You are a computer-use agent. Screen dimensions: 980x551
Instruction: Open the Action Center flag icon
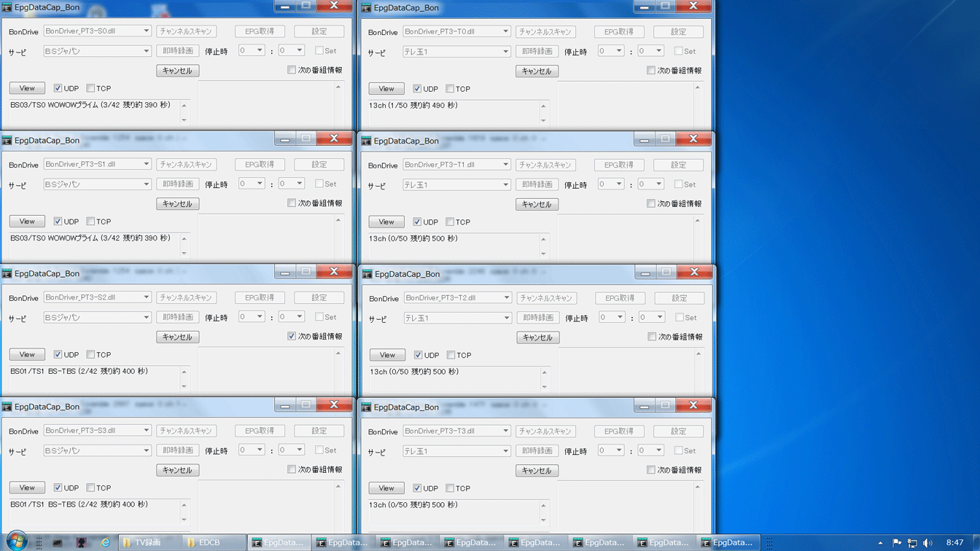895,542
